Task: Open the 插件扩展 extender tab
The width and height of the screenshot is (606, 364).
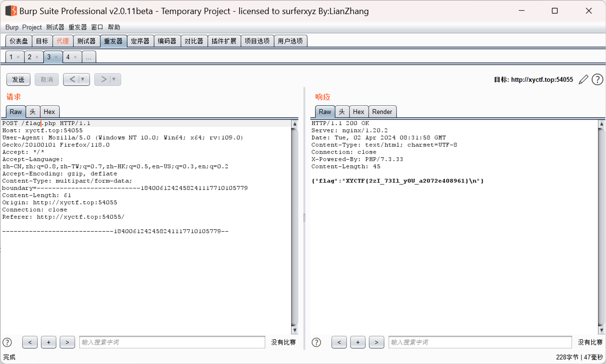Action: pyautogui.click(x=224, y=41)
